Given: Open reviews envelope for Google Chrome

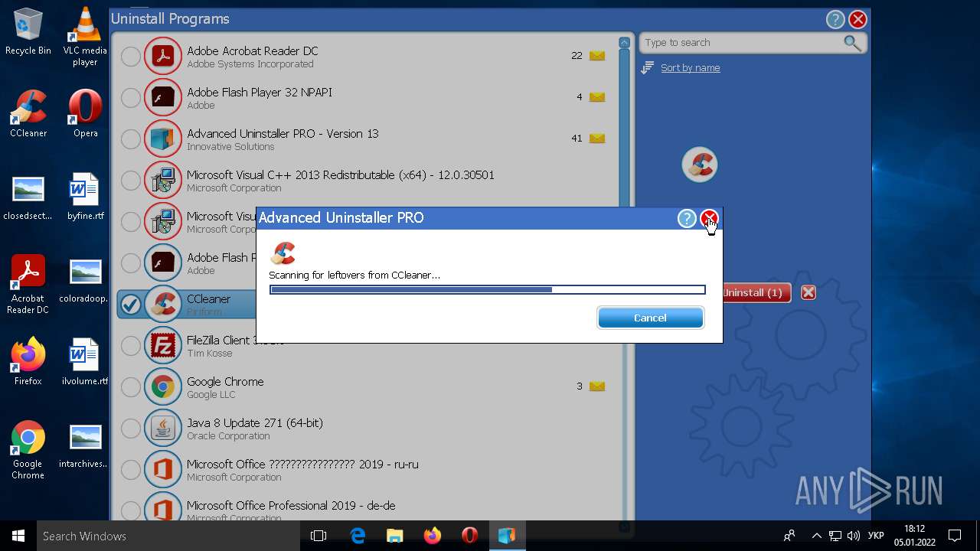Looking at the screenshot, I should 597,386.
